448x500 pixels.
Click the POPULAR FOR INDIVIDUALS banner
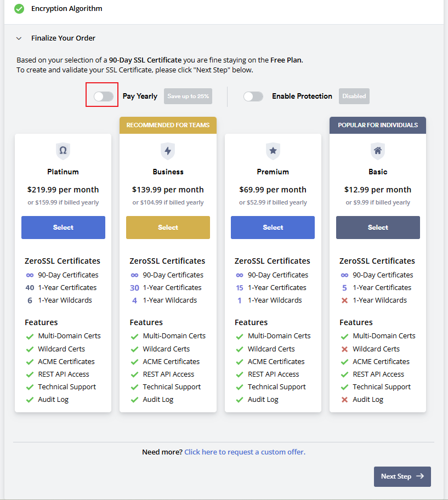tap(378, 125)
